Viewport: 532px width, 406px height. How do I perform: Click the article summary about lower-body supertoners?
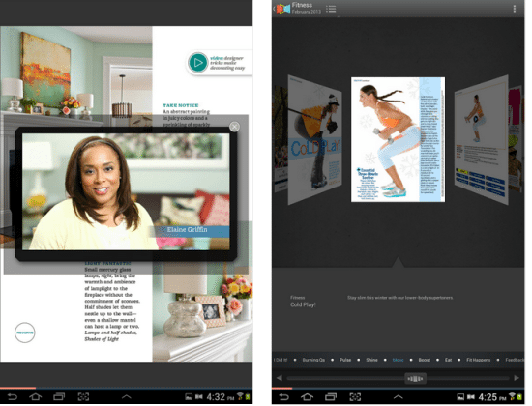(x=400, y=298)
